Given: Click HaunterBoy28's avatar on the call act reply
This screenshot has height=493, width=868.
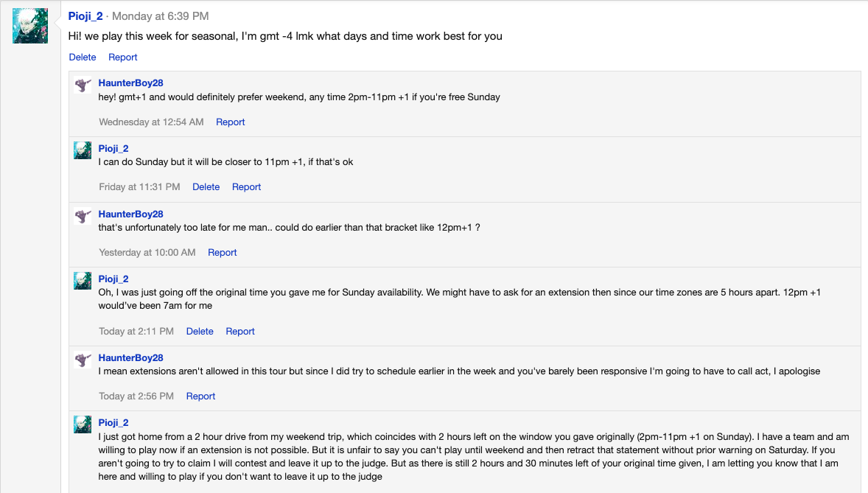Looking at the screenshot, I should 83,360.
